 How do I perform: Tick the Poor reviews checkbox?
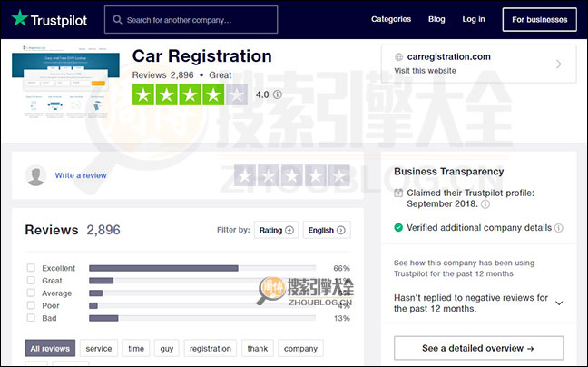(x=31, y=305)
